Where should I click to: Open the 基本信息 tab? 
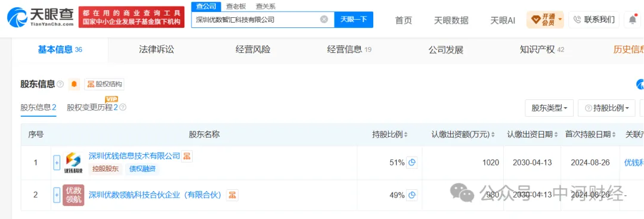pyautogui.click(x=60, y=49)
